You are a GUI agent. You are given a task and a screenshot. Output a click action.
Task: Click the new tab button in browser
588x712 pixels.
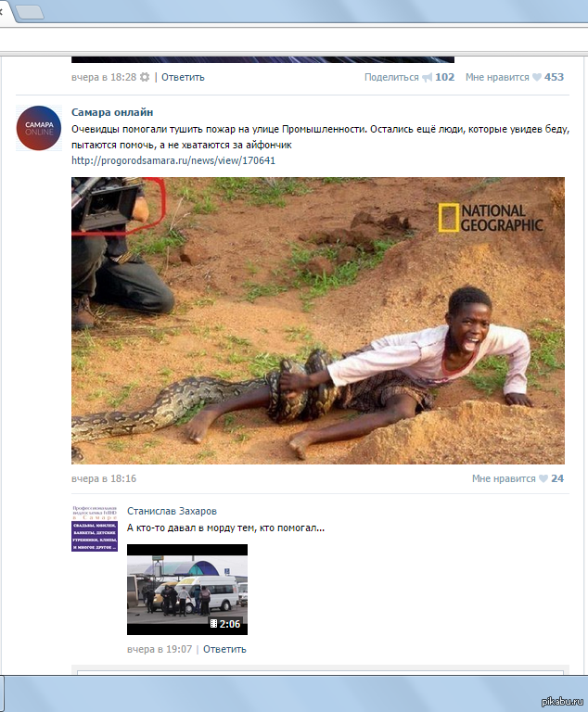tap(31, 12)
